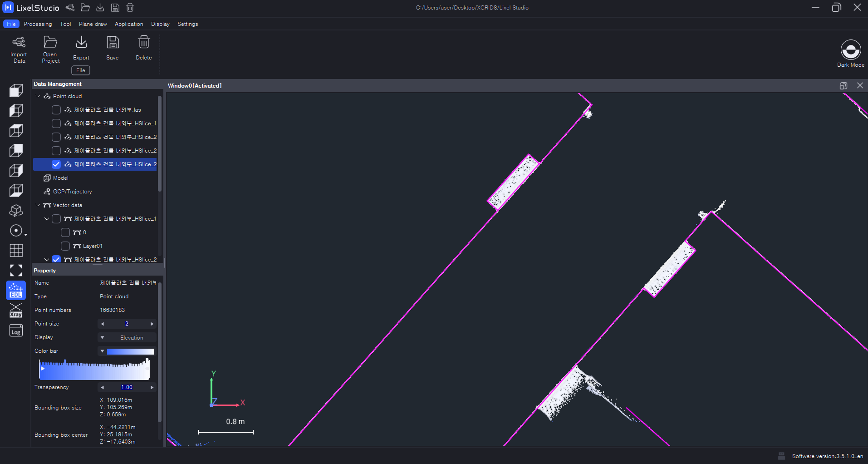The width and height of the screenshot is (868, 464).
Task: Switch to left view cube icon
Action: click(x=16, y=111)
